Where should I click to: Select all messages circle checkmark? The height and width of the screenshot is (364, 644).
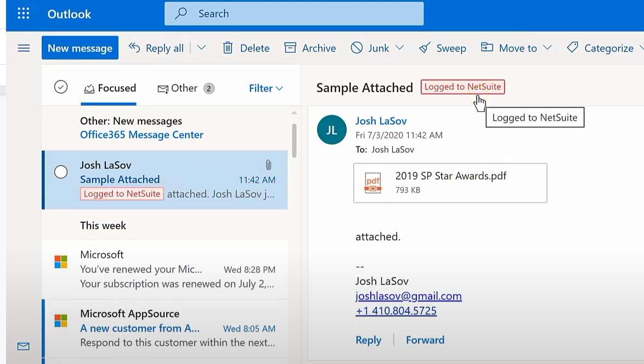click(x=61, y=87)
